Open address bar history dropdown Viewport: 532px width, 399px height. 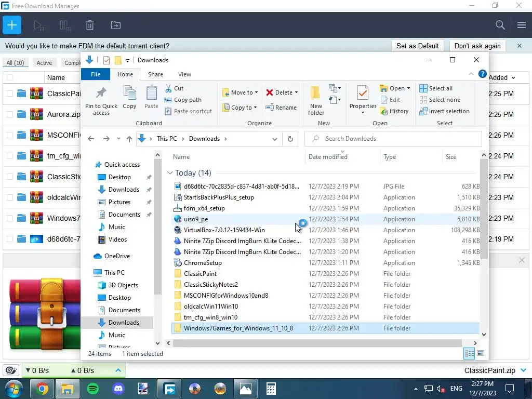pyautogui.click(x=274, y=139)
